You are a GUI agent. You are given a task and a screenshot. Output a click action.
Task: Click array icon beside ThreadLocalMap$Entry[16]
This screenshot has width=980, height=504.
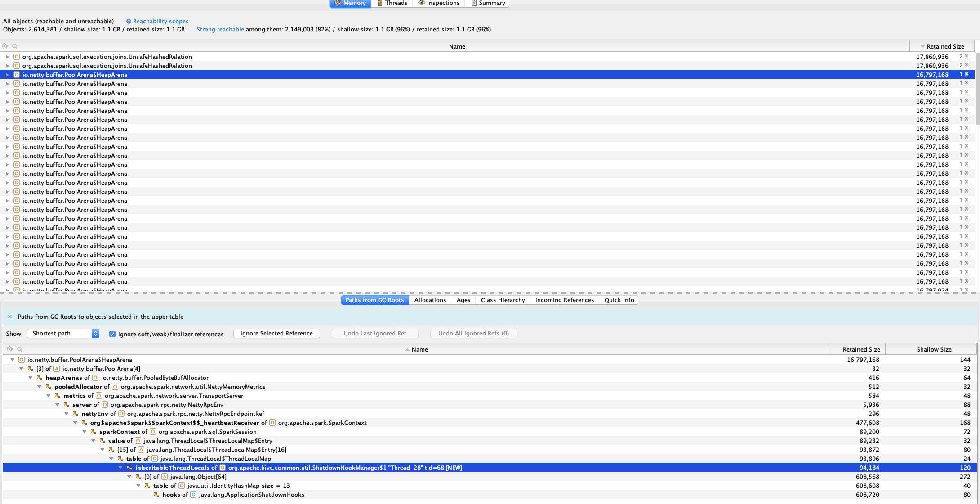coord(141,450)
